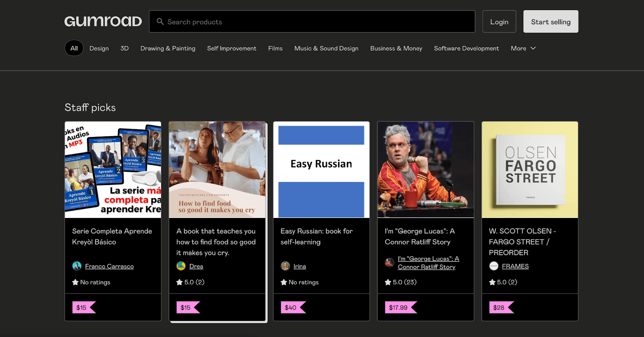The height and width of the screenshot is (337, 644).
Task: Click the 5.0 (23) rating text
Action: (405, 282)
